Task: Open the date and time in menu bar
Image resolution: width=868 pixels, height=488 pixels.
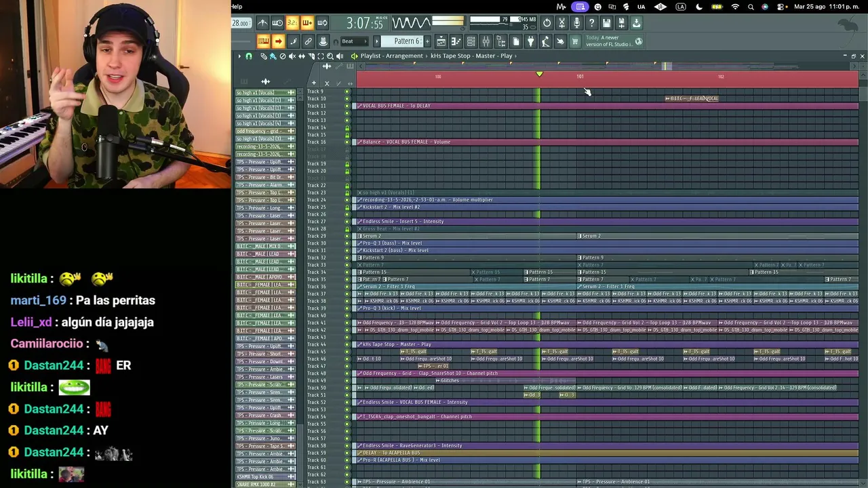Action: click(x=827, y=7)
